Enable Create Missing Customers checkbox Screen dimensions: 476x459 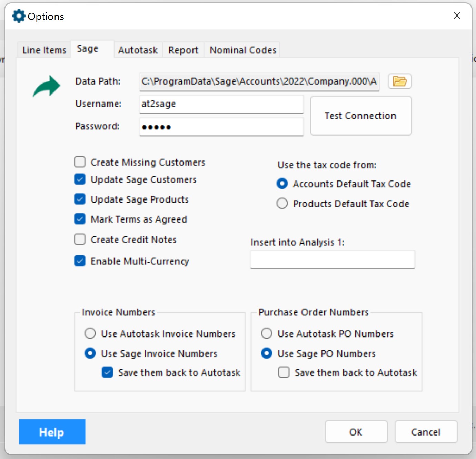tap(80, 162)
